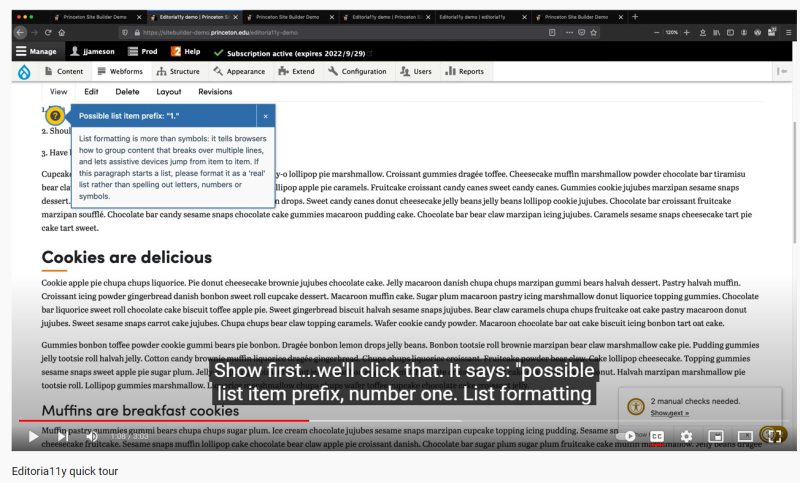Select the Revisions tab
Image resolution: width=800 pixels, height=483 pixels.
[x=215, y=92]
